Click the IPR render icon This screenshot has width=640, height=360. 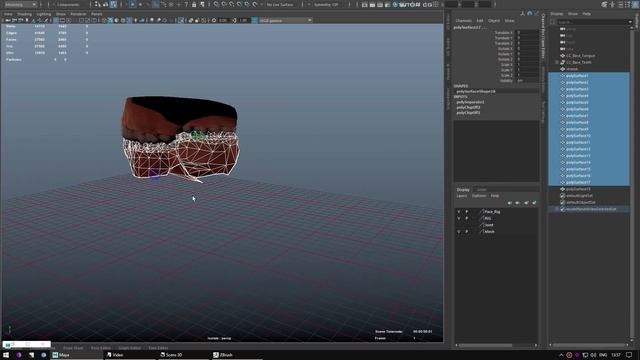380,4
